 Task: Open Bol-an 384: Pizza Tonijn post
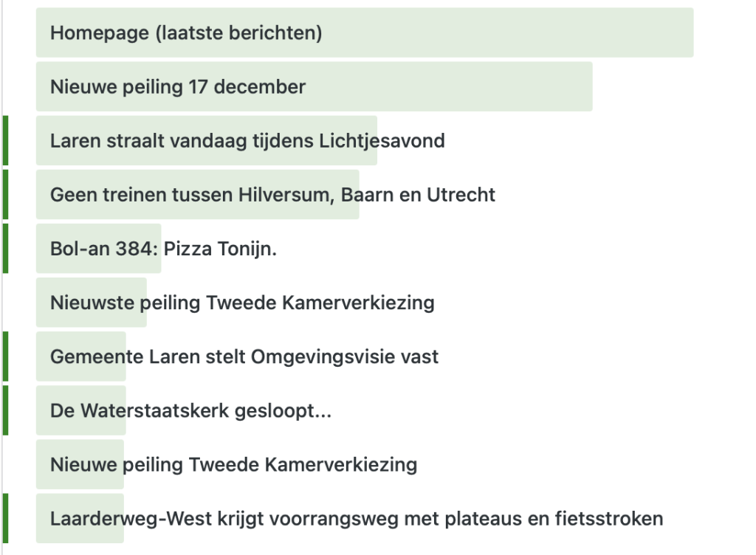pos(163,249)
